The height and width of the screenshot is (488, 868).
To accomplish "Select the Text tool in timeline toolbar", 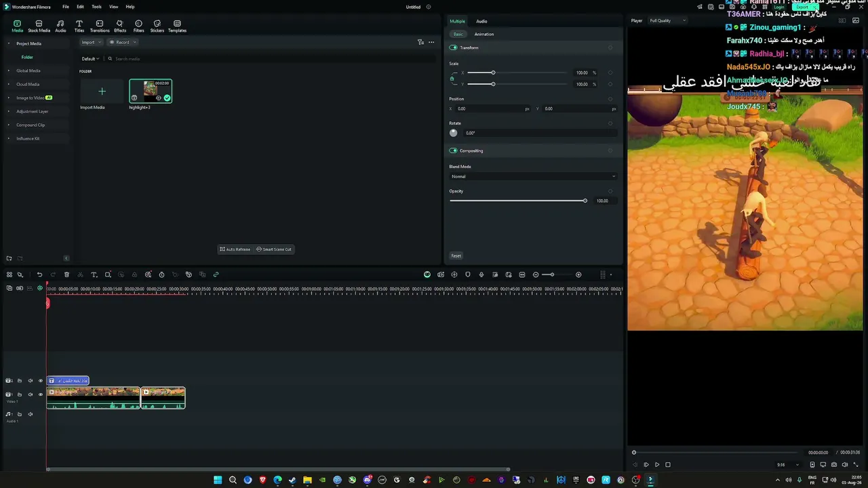I will tap(94, 274).
